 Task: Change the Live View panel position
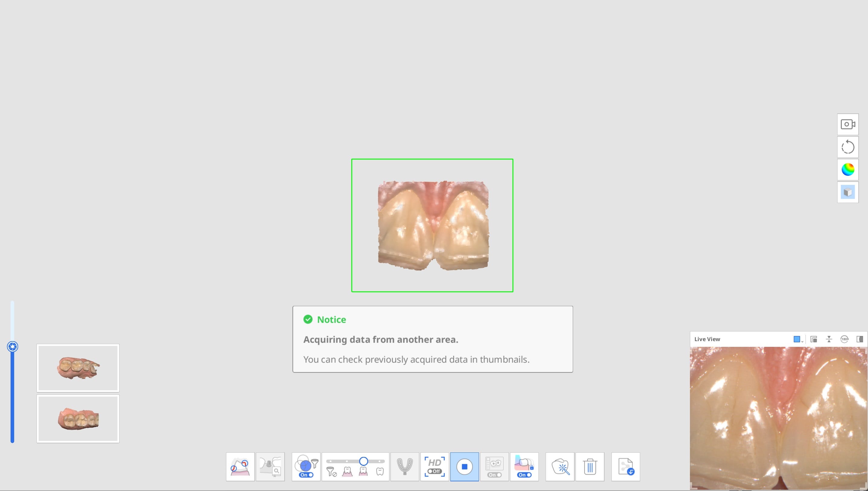813,339
